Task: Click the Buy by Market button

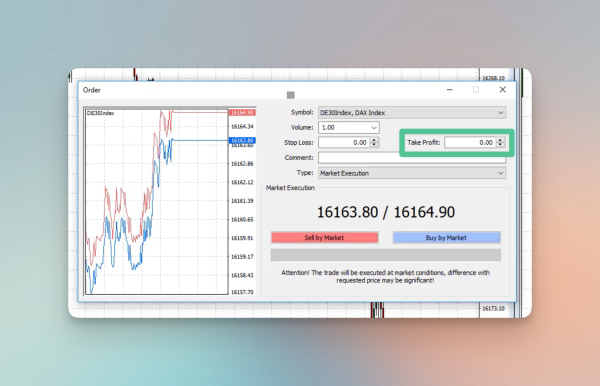Action: pos(447,238)
